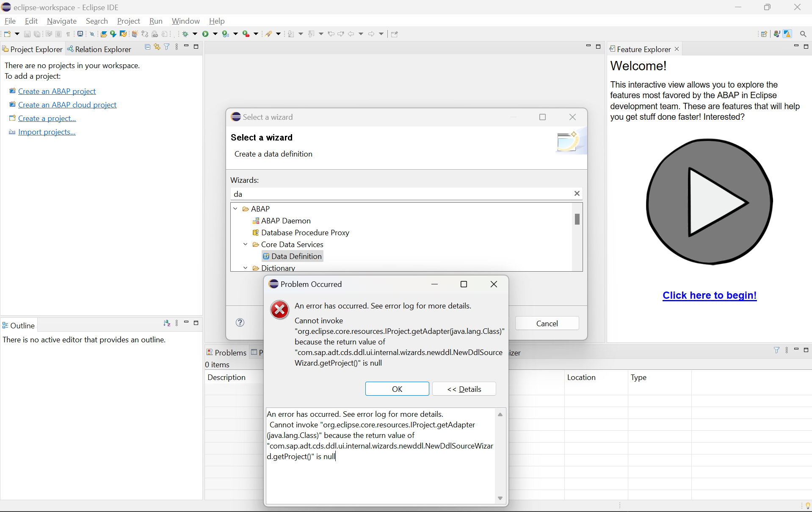Select the Outline tab
The height and width of the screenshot is (512, 812).
point(19,325)
